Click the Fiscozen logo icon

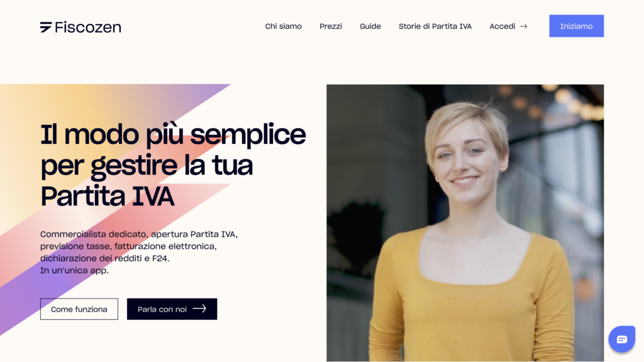46,27
